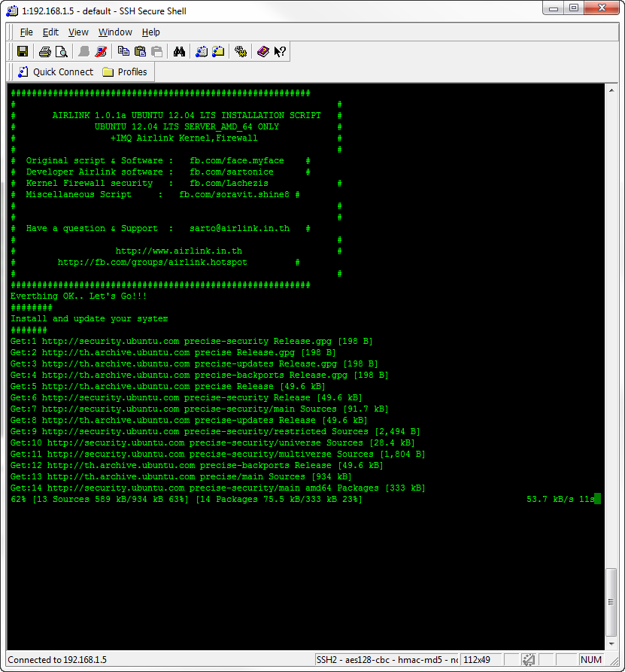Screen dimensions: 625x672
Task: Click the scrollbar down arrow
Action: [611, 643]
